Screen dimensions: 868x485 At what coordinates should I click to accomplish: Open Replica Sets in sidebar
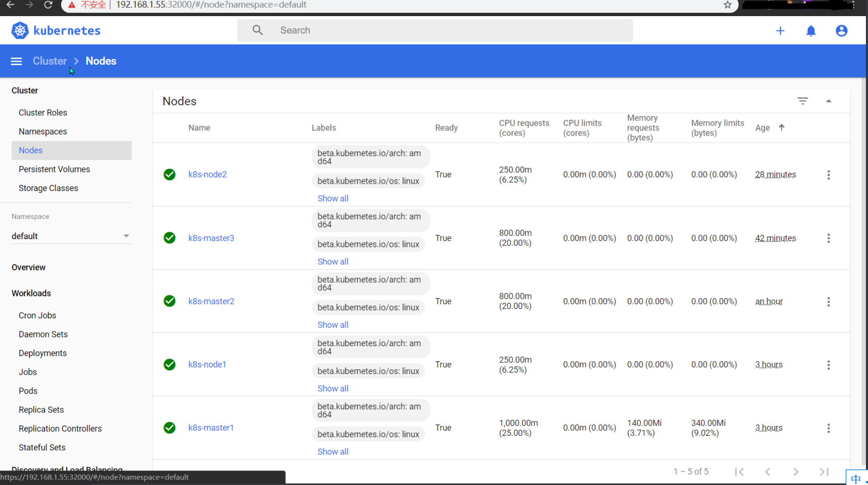point(41,409)
